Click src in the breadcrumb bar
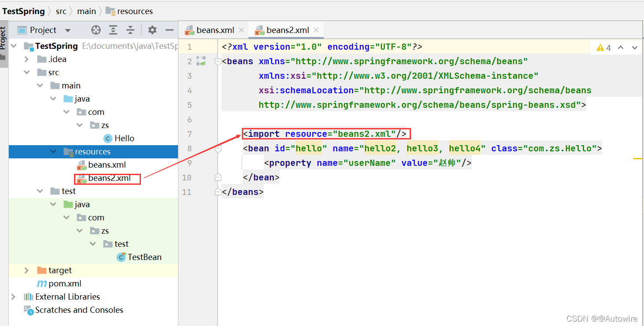This screenshot has width=644, height=326. (x=61, y=11)
